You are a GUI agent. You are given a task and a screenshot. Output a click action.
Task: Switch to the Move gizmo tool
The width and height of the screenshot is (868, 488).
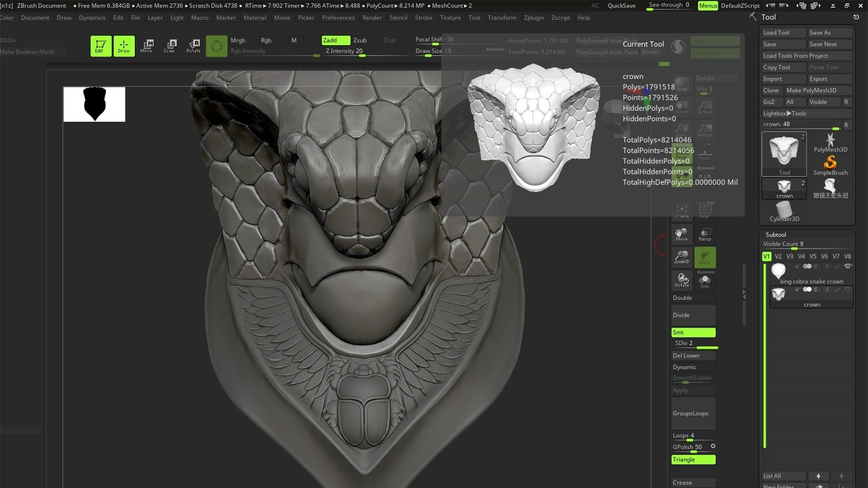tap(146, 46)
